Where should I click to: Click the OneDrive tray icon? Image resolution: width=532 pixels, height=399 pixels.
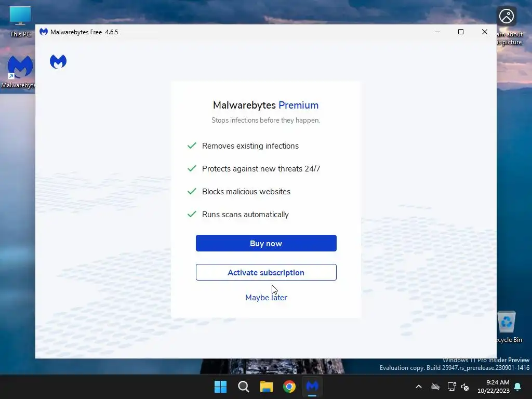click(435, 387)
